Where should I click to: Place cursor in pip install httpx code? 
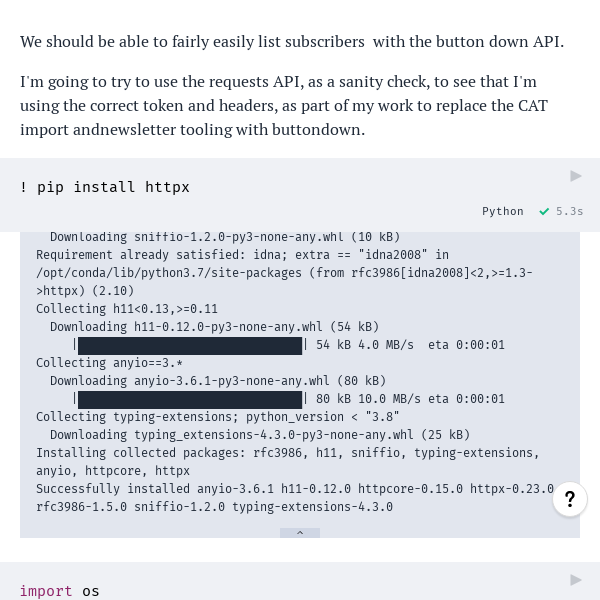tap(105, 187)
